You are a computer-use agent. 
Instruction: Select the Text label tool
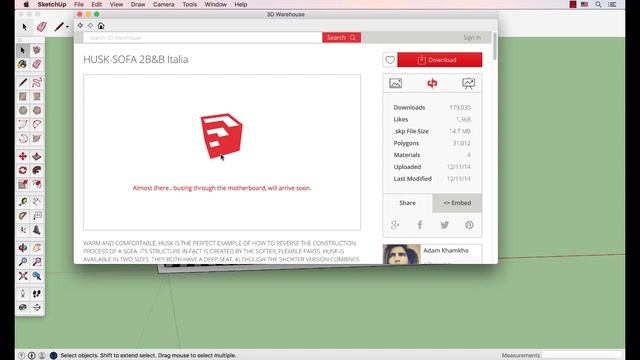[x=37, y=216]
